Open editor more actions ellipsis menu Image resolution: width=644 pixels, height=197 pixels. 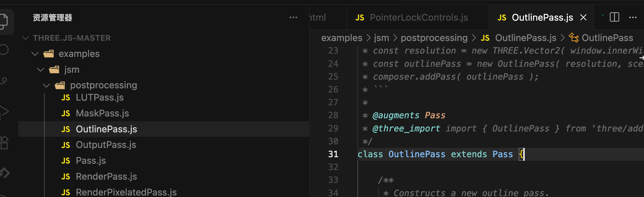tap(633, 17)
